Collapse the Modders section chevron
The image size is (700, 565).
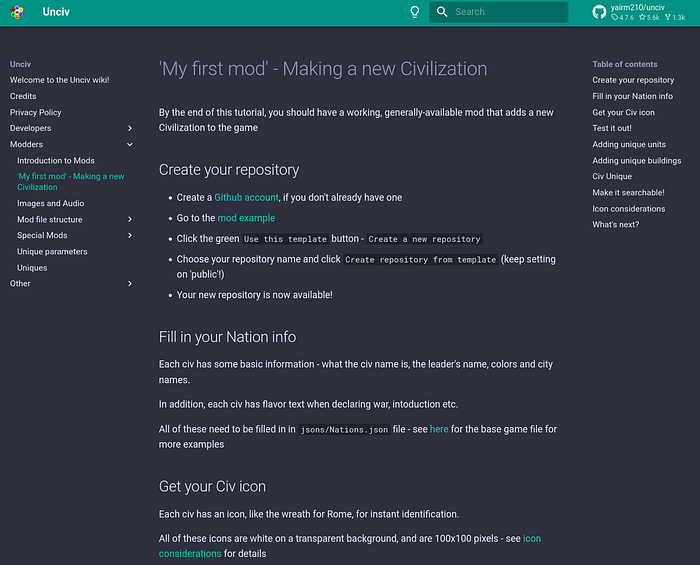[130, 145]
